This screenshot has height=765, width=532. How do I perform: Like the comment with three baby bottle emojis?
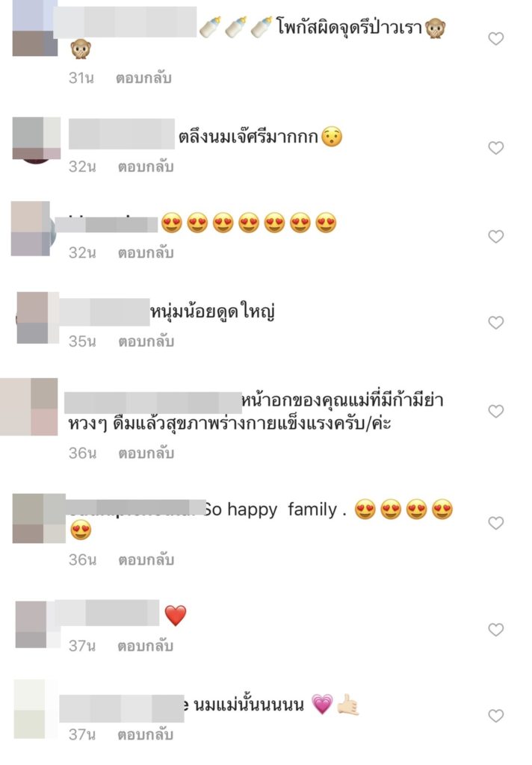pyautogui.click(x=496, y=39)
